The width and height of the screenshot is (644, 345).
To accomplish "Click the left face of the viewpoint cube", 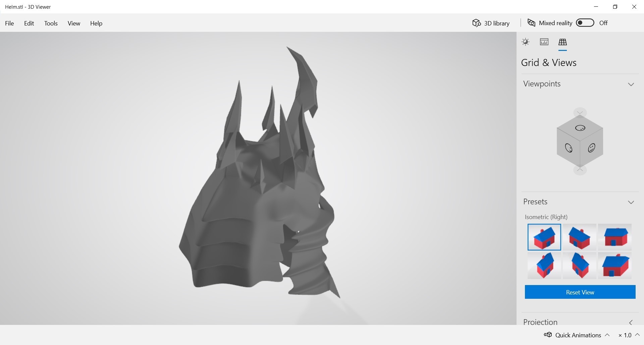I will (569, 148).
